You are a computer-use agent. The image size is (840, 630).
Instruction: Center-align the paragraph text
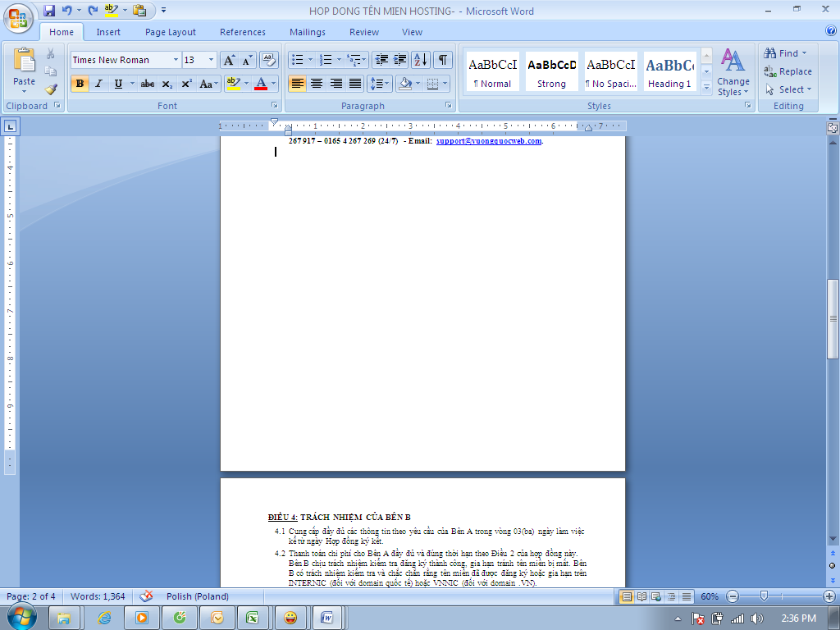coord(316,84)
